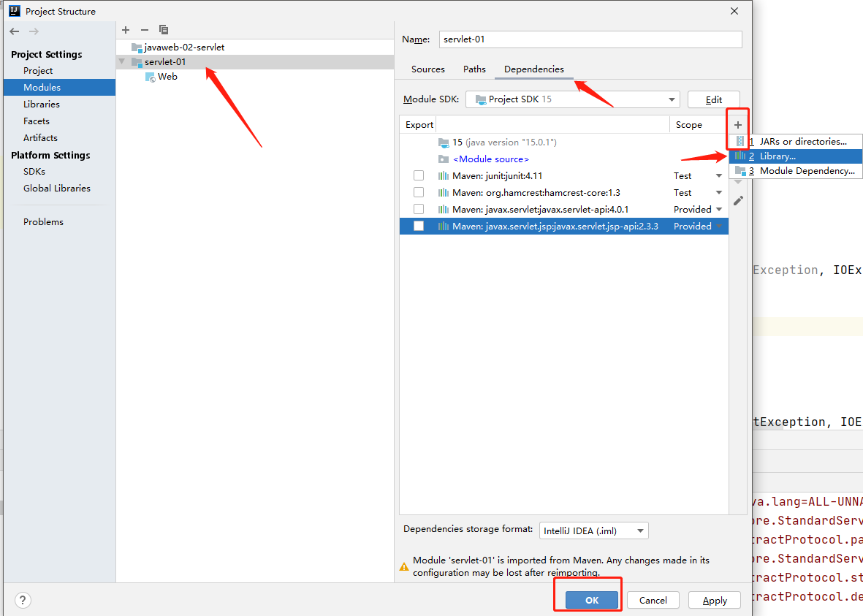Click the Cancel button
This screenshot has height=616, width=863.
tap(653, 600)
